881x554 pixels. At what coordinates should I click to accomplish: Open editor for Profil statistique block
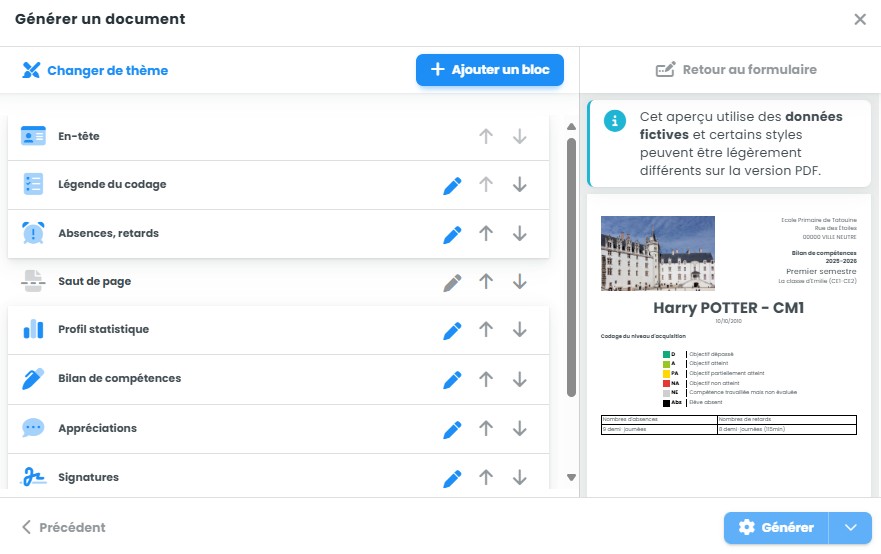click(x=452, y=330)
